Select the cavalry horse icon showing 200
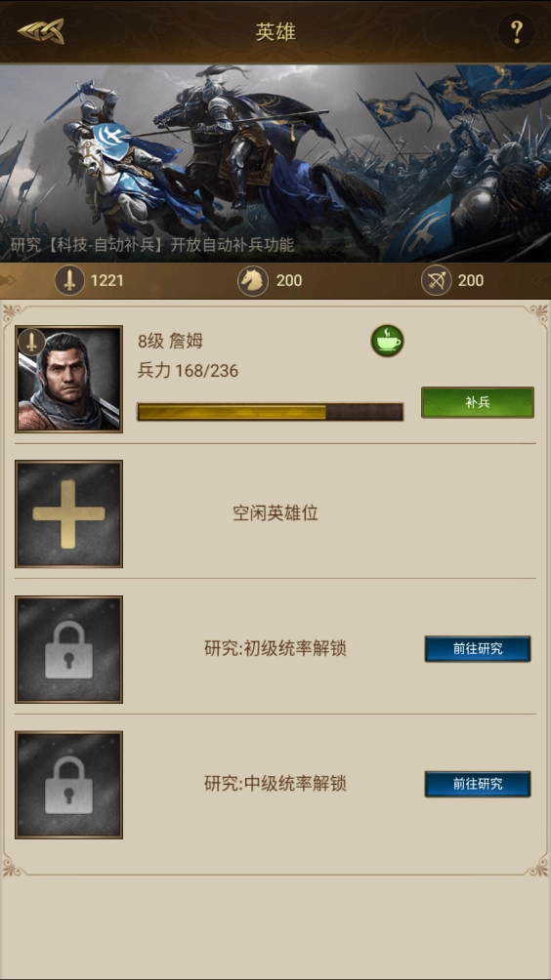551x980 pixels. (253, 280)
